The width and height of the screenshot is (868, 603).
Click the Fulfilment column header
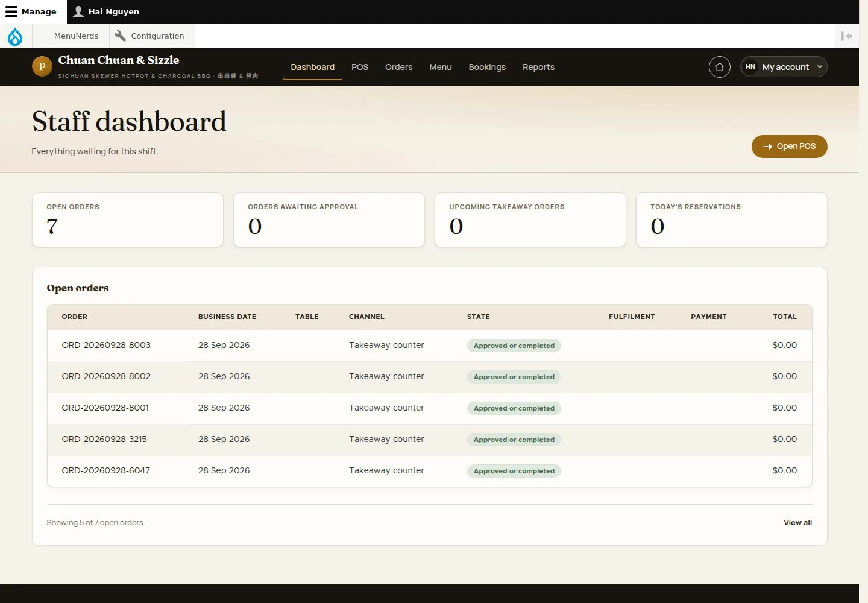632,317
